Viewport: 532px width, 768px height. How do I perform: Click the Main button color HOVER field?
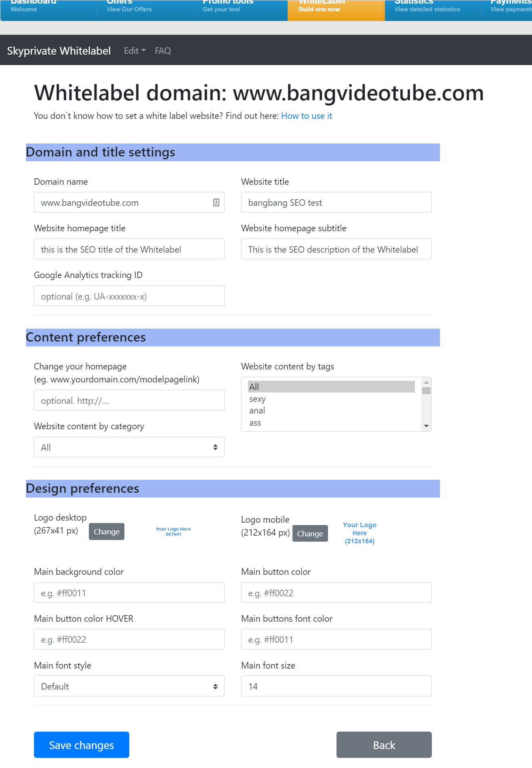(129, 639)
